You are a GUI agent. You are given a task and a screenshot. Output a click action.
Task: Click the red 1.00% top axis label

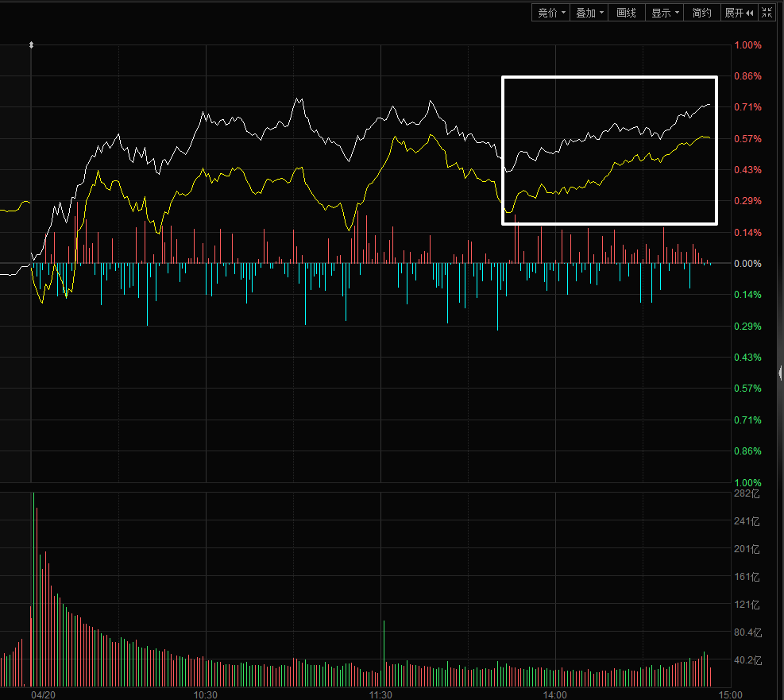coord(747,45)
